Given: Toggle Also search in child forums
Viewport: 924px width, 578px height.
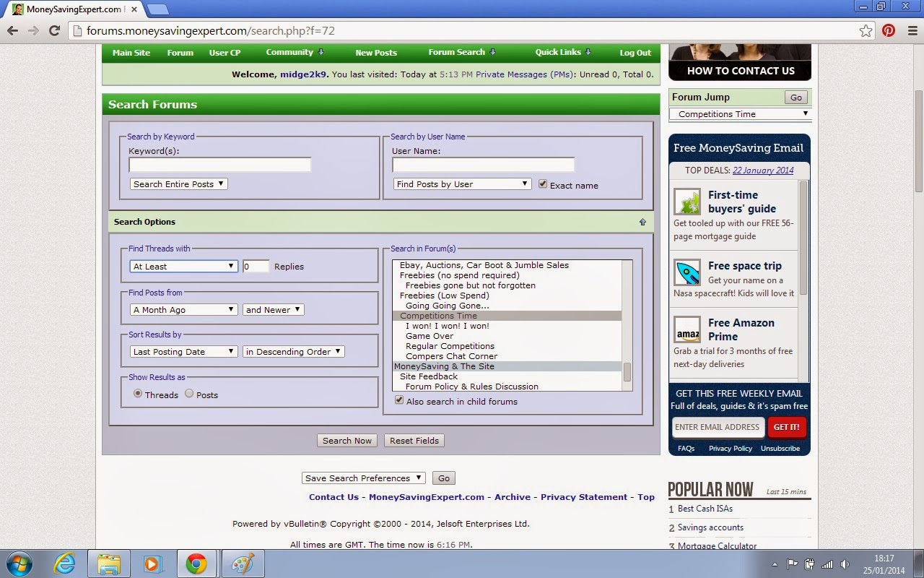Looking at the screenshot, I should (399, 400).
